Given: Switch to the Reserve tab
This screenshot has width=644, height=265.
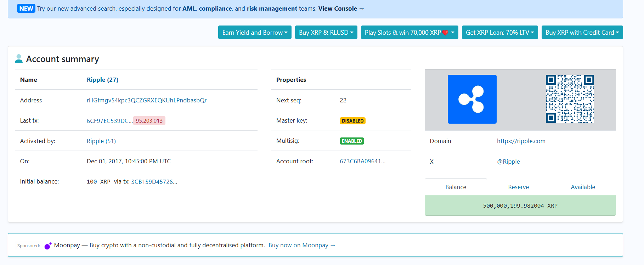Looking at the screenshot, I should point(518,187).
